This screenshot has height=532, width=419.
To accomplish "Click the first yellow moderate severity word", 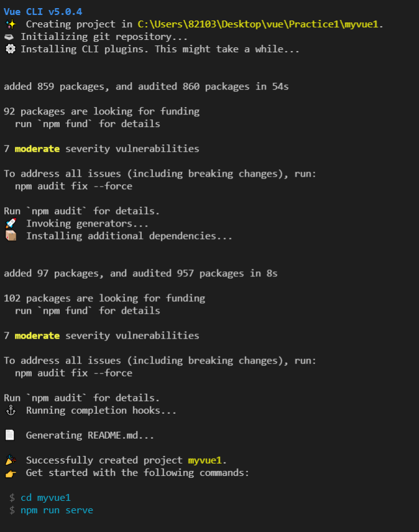I will point(37,149).
